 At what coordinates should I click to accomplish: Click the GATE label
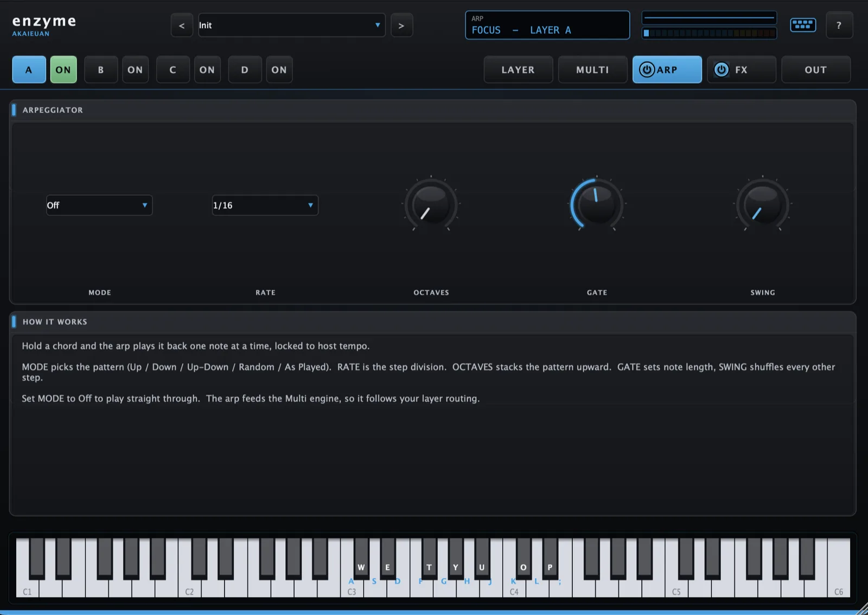597,292
